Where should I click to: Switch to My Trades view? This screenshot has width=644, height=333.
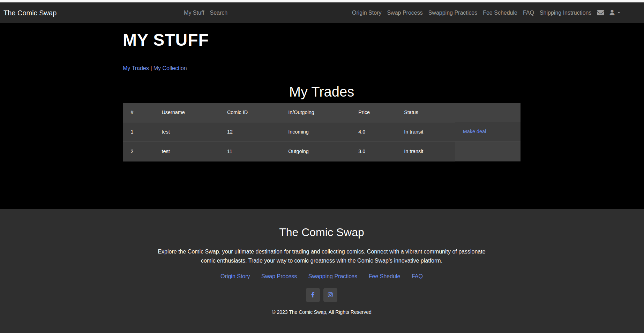pyautogui.click(x=136, y=68)
